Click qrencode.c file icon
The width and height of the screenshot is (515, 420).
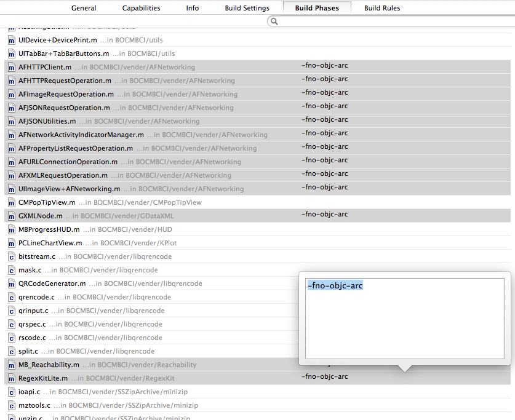(x=12, y=297)
